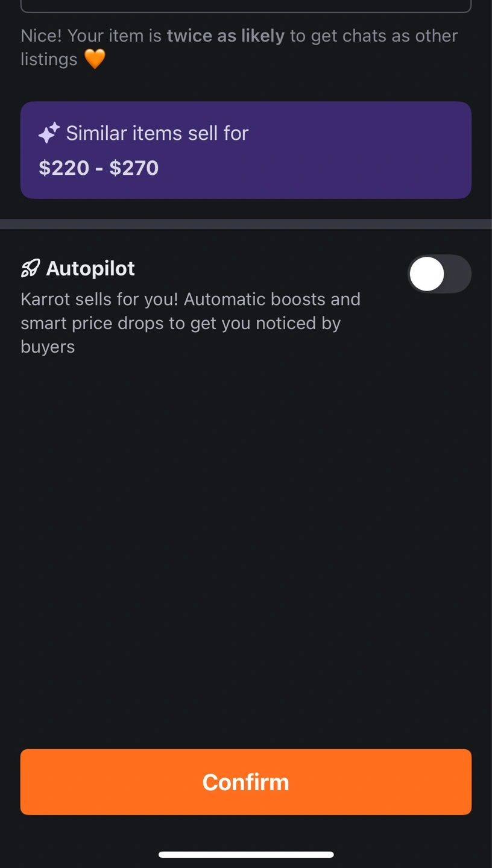Focus the input field at the top edge
Image resolution: width=492 pixels, height=868 pixels.
(x=246, y=6)
